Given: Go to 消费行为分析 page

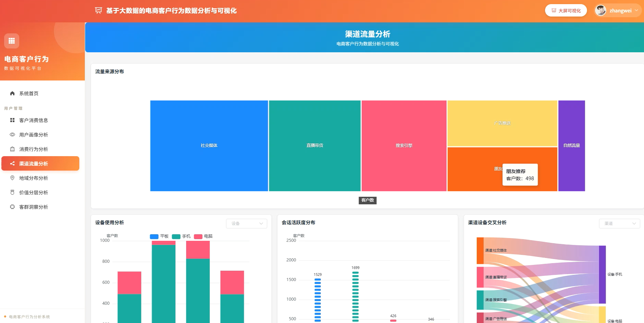Looking at the screenshot, I should [41, 149].
